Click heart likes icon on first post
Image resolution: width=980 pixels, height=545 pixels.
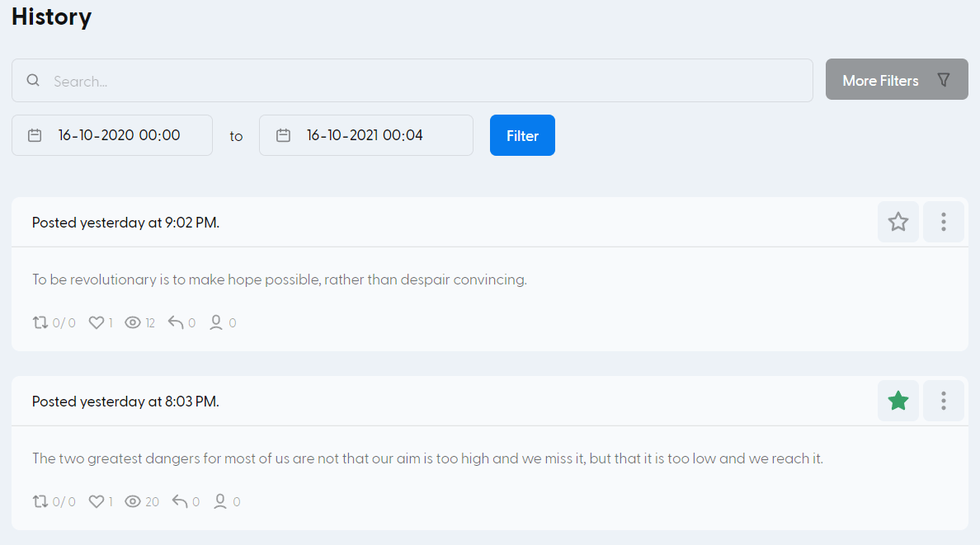(x=96, y=322)
